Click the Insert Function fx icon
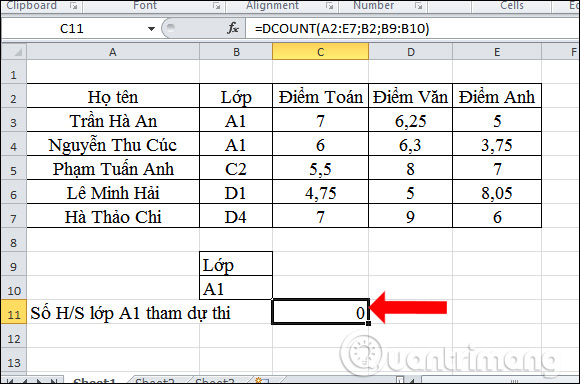The height and width of the screenshot is (384, 580). (x=233, y=28)
